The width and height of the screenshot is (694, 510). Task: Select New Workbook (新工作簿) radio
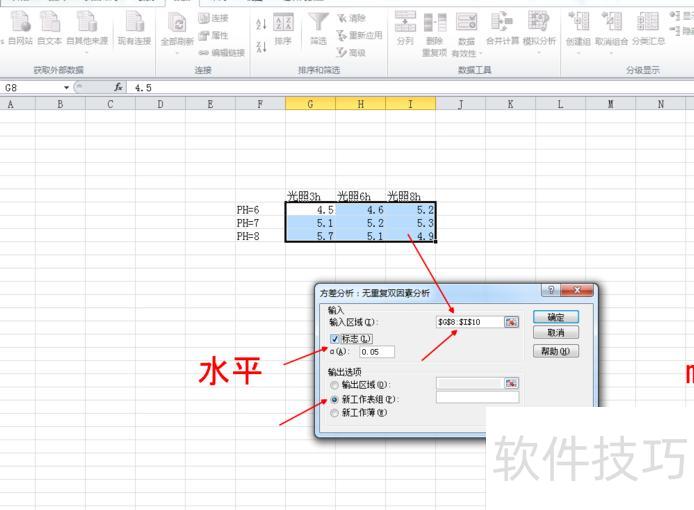334,413
